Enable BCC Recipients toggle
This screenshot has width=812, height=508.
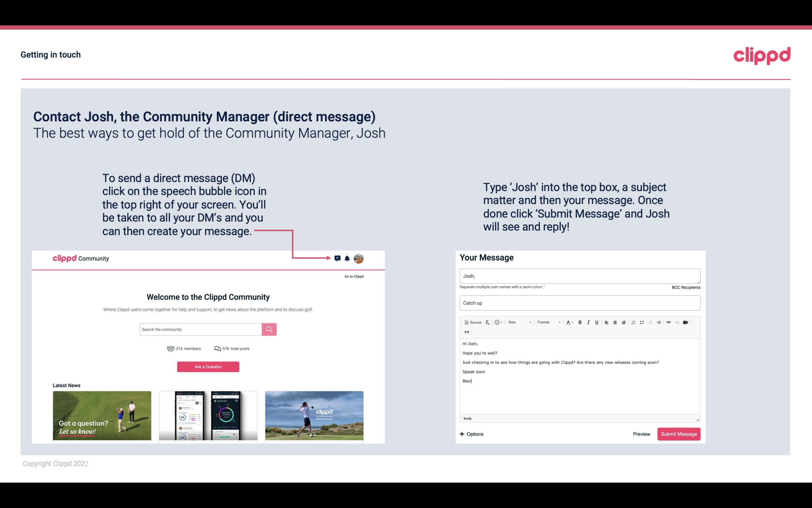[686, 287]
